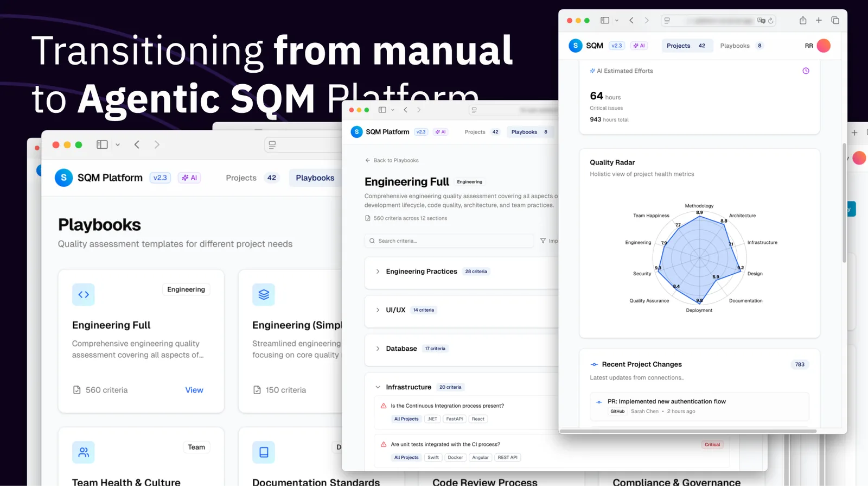This screenshot has height=486, width=868.
Task: Click the Back to Playbooks link
Action: [x=392, y=160]
